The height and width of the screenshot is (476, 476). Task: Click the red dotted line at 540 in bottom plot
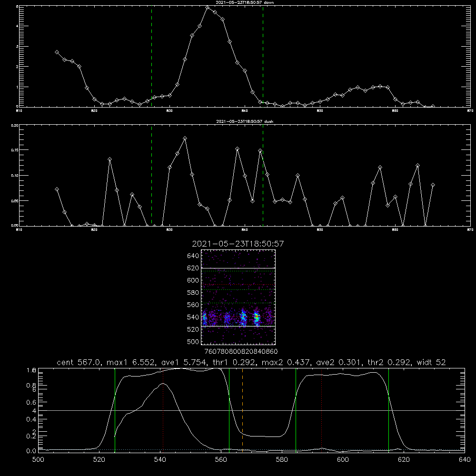[x=163, y=410]
